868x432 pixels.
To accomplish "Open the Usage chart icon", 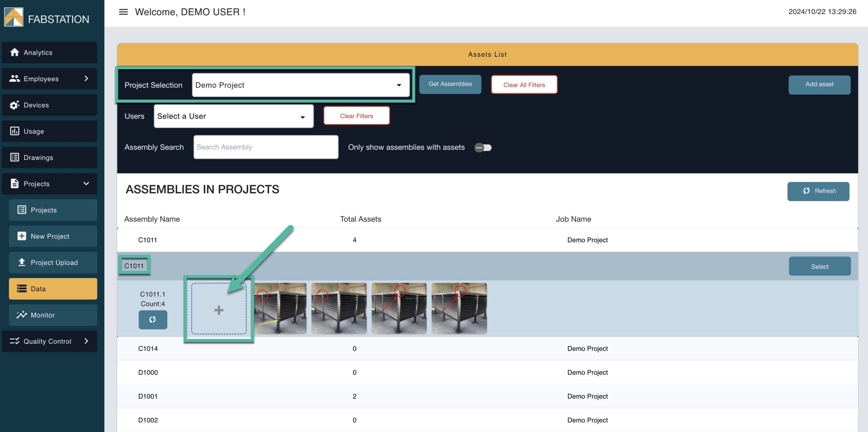I will [15, 131].
